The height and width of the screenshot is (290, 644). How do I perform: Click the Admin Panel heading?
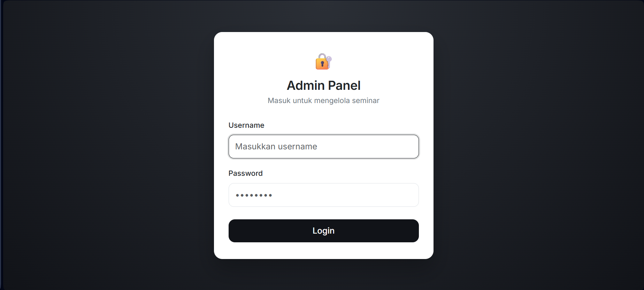(323, 85)
